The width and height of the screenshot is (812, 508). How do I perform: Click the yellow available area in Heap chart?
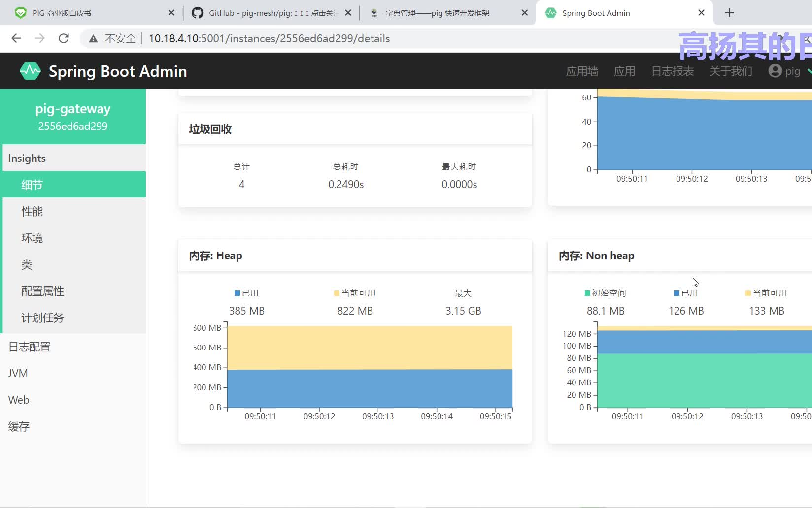click(370, 347)
